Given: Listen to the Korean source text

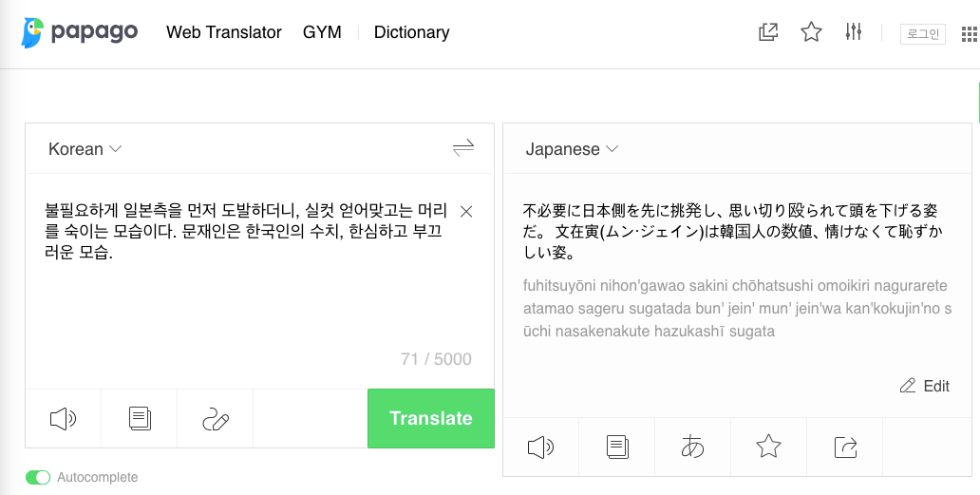Looking at the screenshot, I should tap(63, 418).
